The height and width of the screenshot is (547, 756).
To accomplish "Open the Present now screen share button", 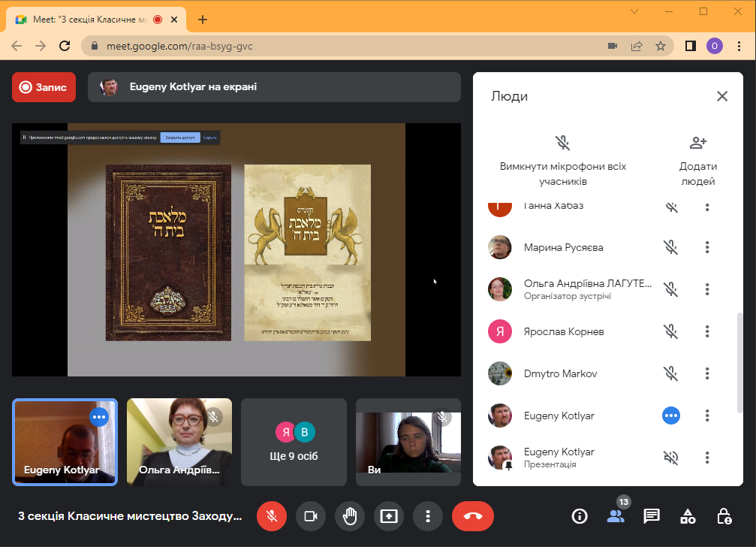I will (x=389, y=516).
